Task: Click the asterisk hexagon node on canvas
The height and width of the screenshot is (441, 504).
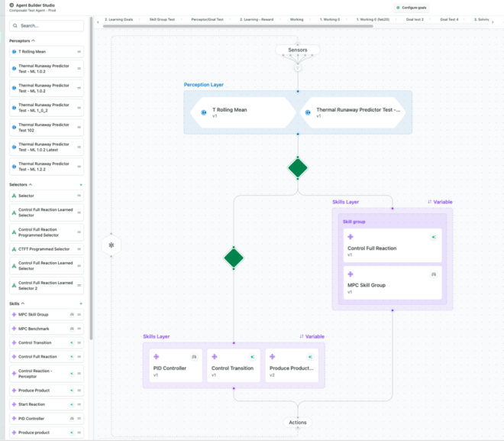Action: [x=111, y=245]
